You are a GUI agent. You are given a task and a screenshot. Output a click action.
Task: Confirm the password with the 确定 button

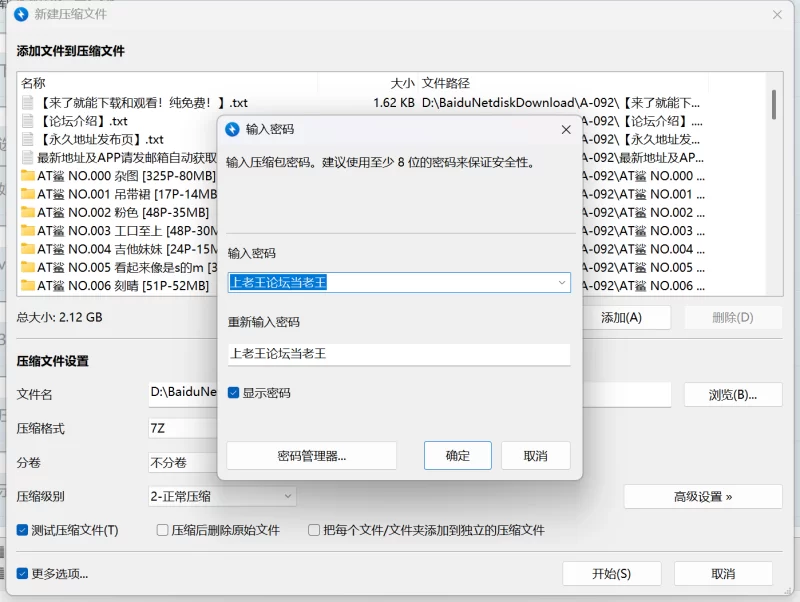(457, 455)
